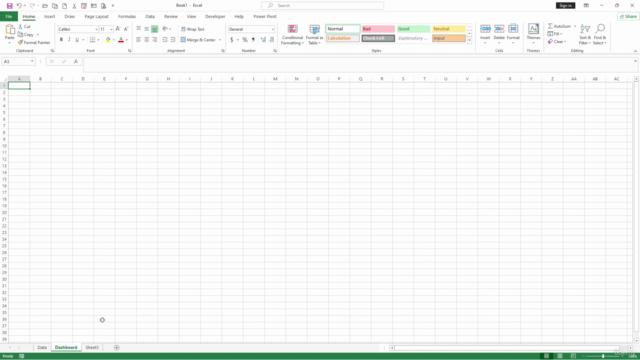
Task: Click Increase Decimal icon
Action: (263, 40)
